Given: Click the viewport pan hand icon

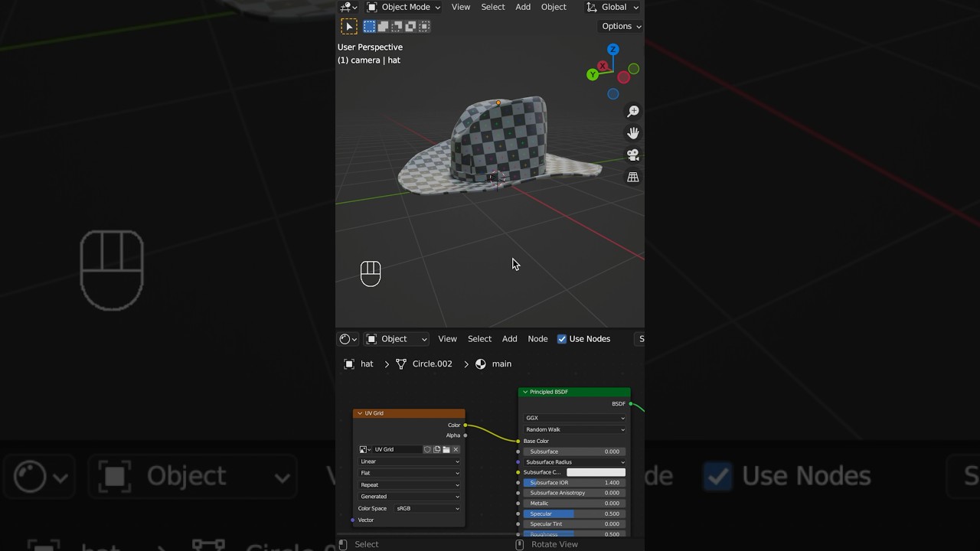Looking at the screenshot, I should click(633, 133).
